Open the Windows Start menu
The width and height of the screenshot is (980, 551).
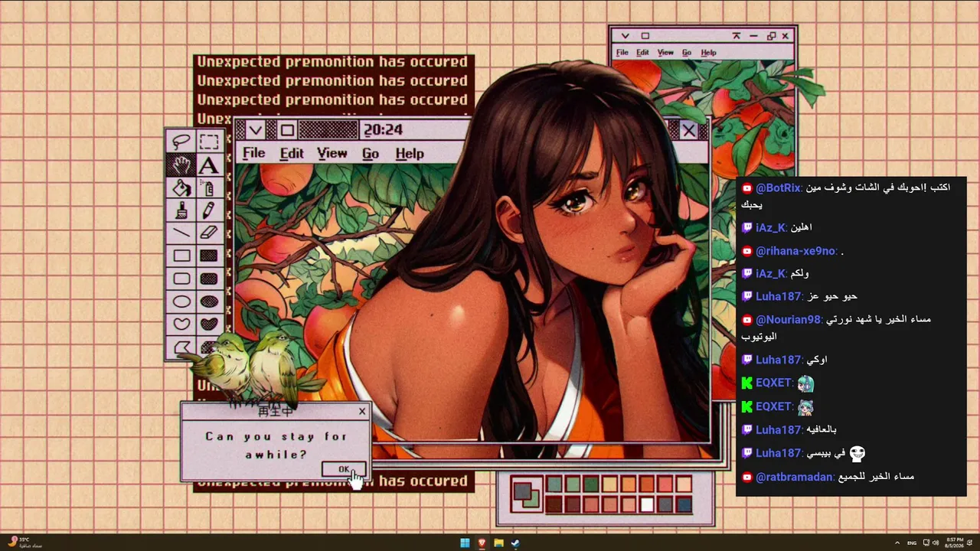[465, 543]
